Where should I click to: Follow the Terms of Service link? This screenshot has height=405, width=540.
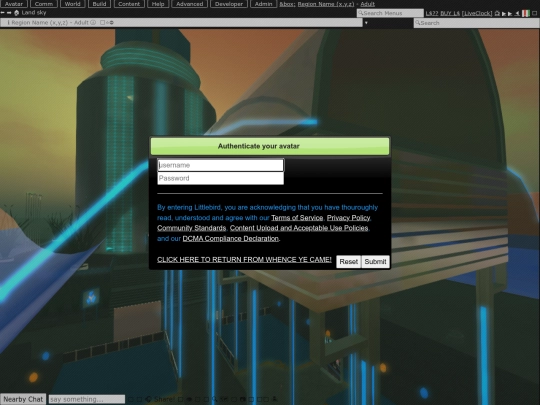point(297,218)
